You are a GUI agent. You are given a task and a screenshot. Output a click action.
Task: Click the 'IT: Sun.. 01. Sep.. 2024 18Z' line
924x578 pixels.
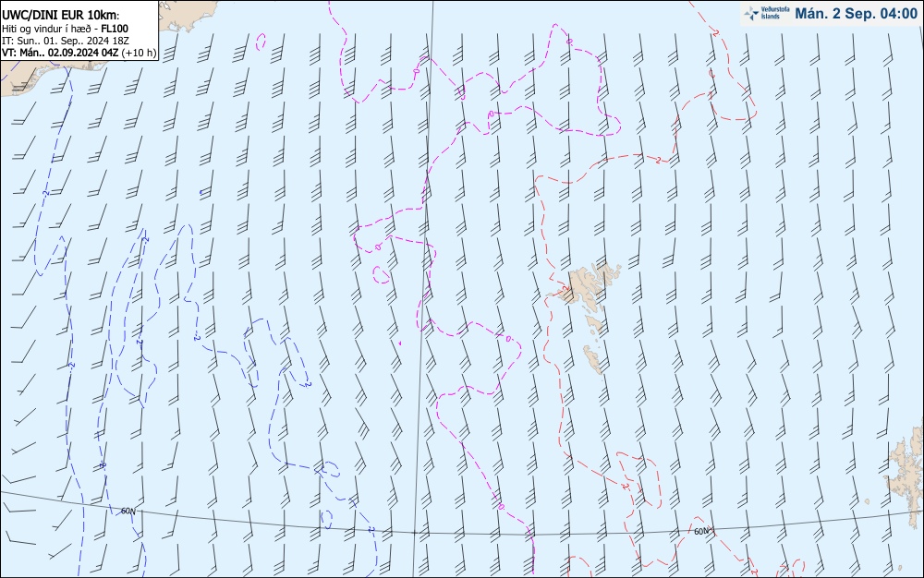click(x=66, y=41)
